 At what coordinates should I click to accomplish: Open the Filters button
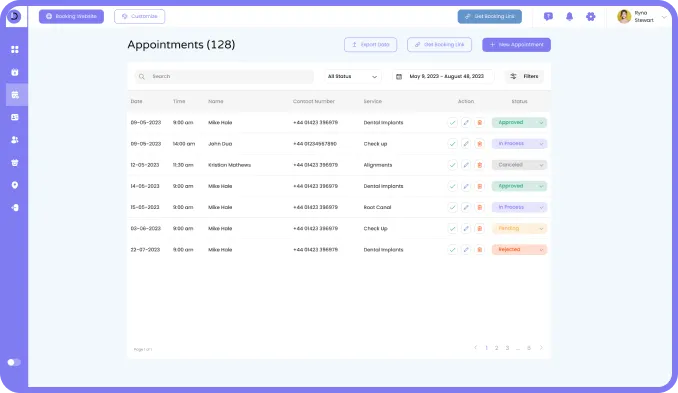524,77
